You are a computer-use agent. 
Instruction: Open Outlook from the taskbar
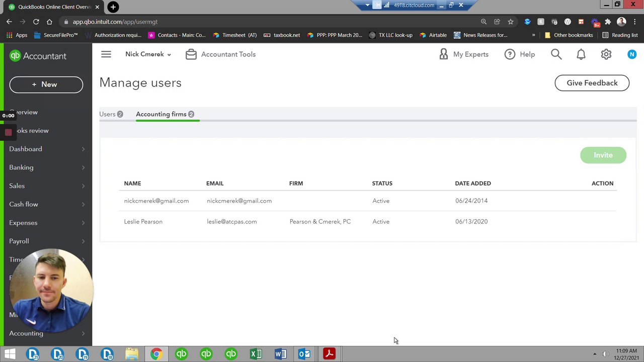tap(304, 354)
